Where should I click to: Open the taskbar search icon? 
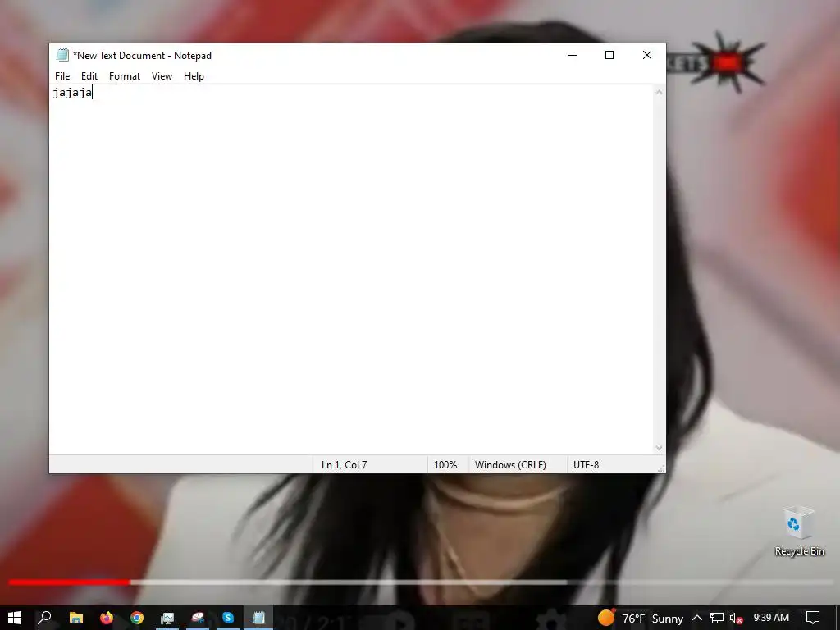[44, 618]
